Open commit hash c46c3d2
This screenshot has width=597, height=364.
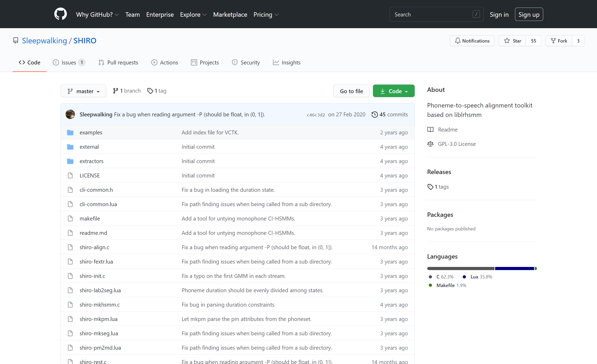[x=316, y=115]
